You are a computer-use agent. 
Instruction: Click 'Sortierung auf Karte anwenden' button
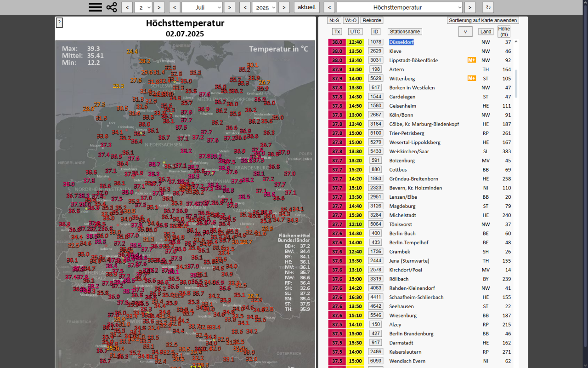tap(483, 20)
